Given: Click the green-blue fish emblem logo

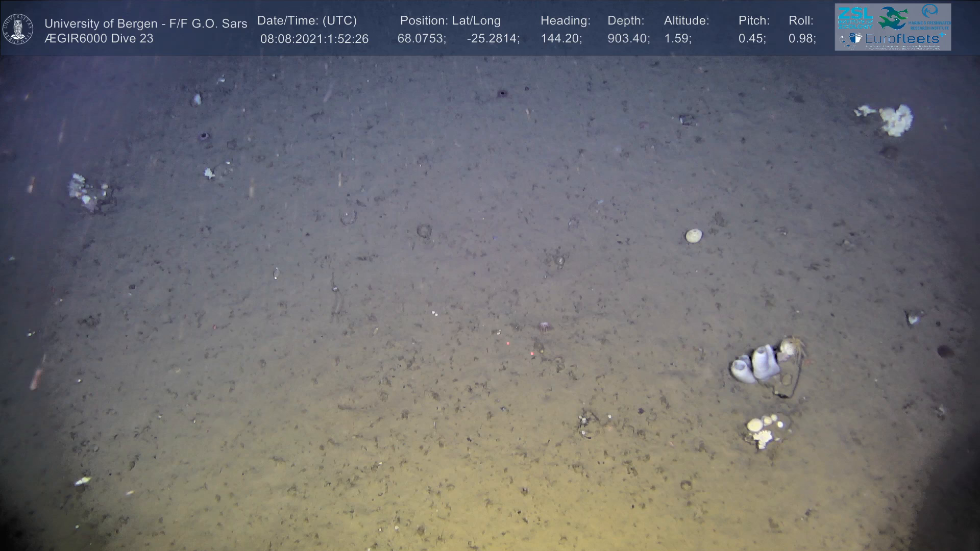Looking at the screenshot, I should (x=893, y=18).
